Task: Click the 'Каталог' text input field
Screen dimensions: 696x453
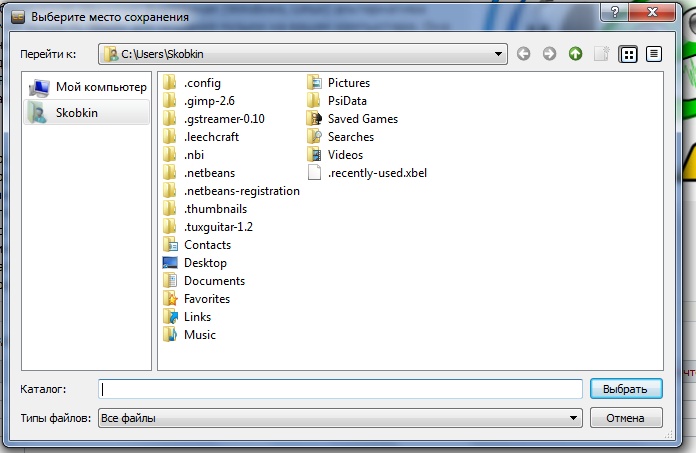Action: [340, 389]
